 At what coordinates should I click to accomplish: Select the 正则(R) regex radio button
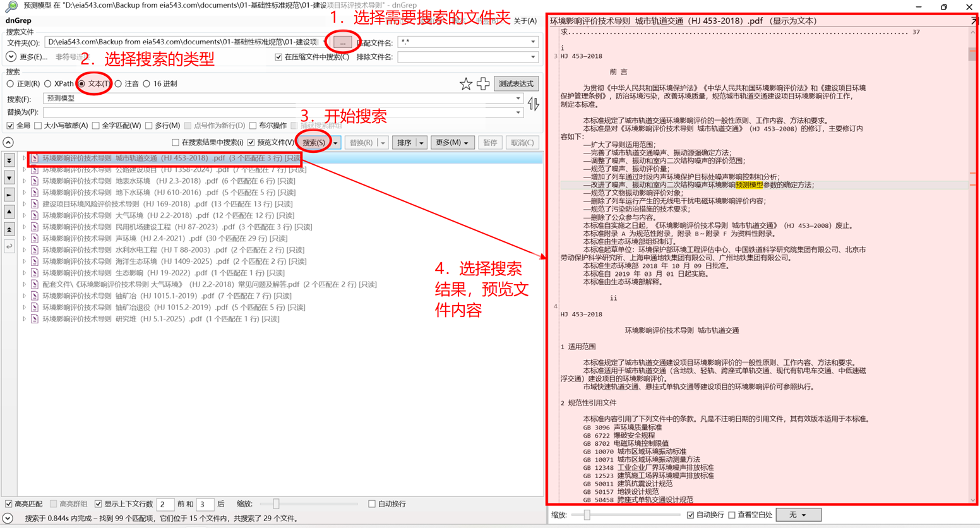click(x=10, y=83)
